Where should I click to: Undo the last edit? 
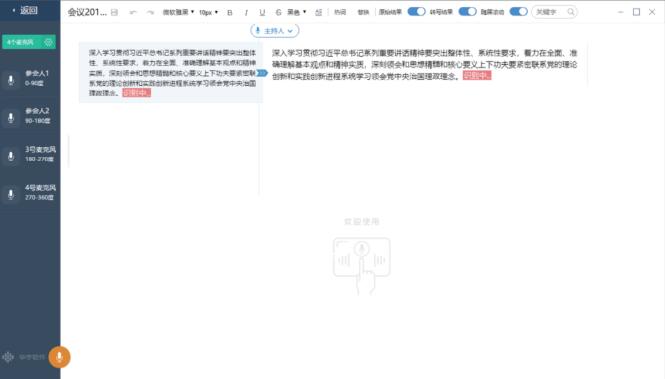point(133,12)
